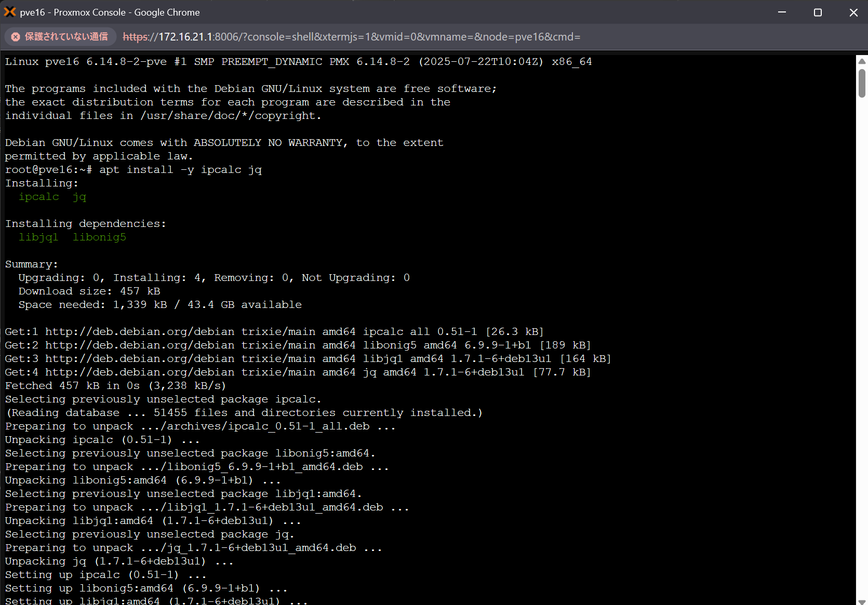This screenshot has height=605, width=868.
Task: Close the Proxmox Console window
Action: tap(853, 12)
